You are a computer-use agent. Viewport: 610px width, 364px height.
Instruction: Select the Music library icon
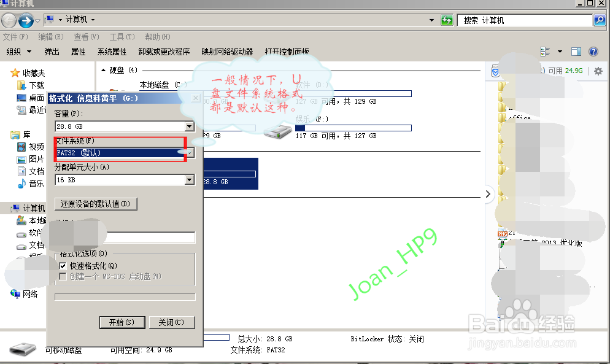pos(21,184)
